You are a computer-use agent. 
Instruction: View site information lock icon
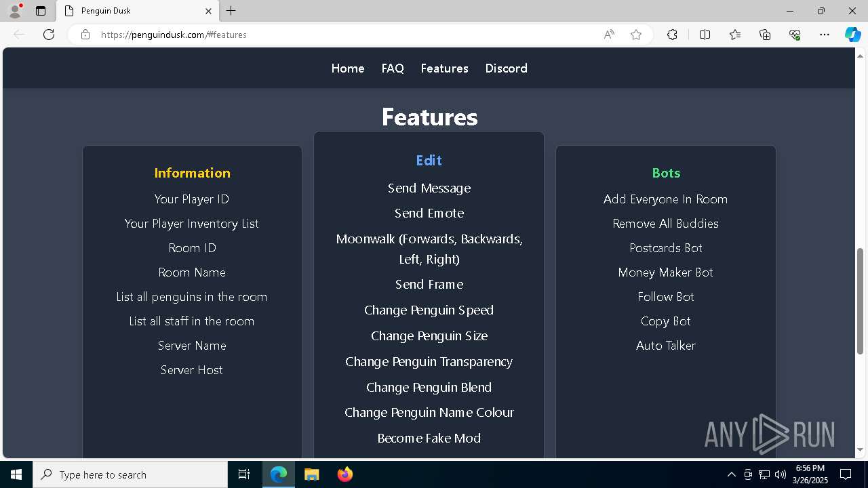click(85, 35)
